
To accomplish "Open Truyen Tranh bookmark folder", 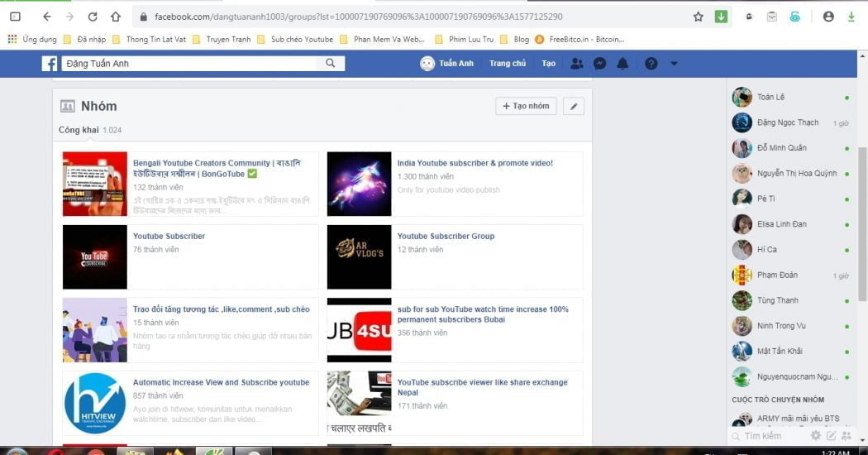I will 222,40.
